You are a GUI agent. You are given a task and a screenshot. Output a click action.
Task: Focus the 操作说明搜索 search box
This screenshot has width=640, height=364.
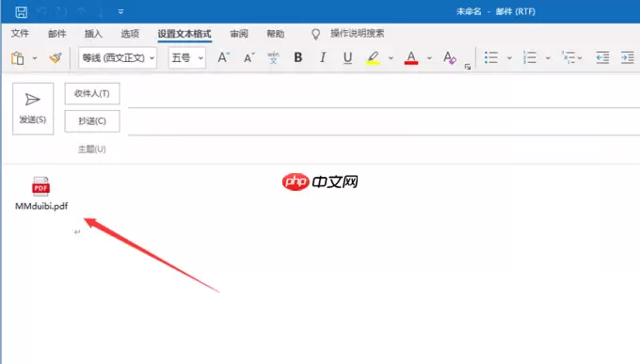[357, 34]
